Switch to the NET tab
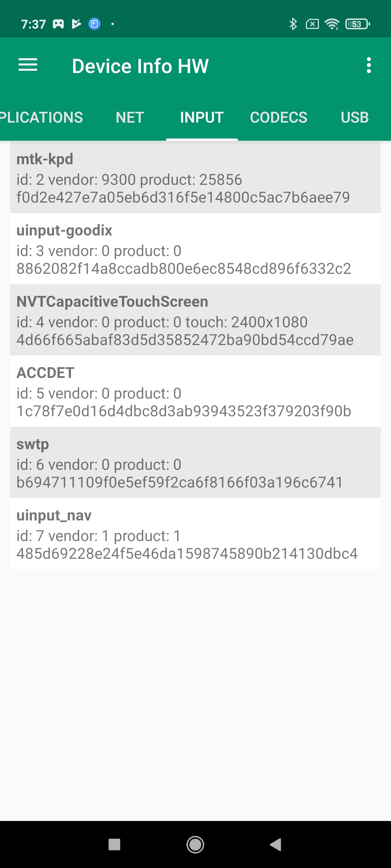 pos(130,118)
